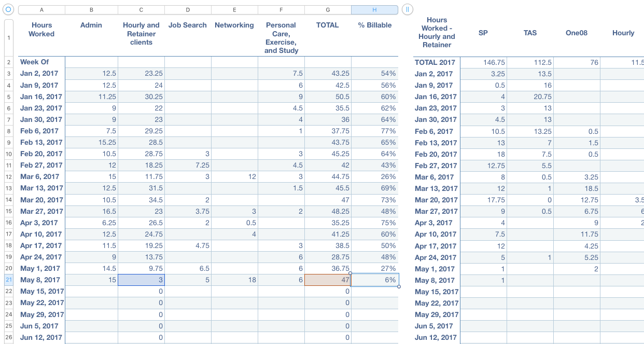Select column C header
This screenshot has height=344, width=644.
pyautogui.click(x=141, y=10)
